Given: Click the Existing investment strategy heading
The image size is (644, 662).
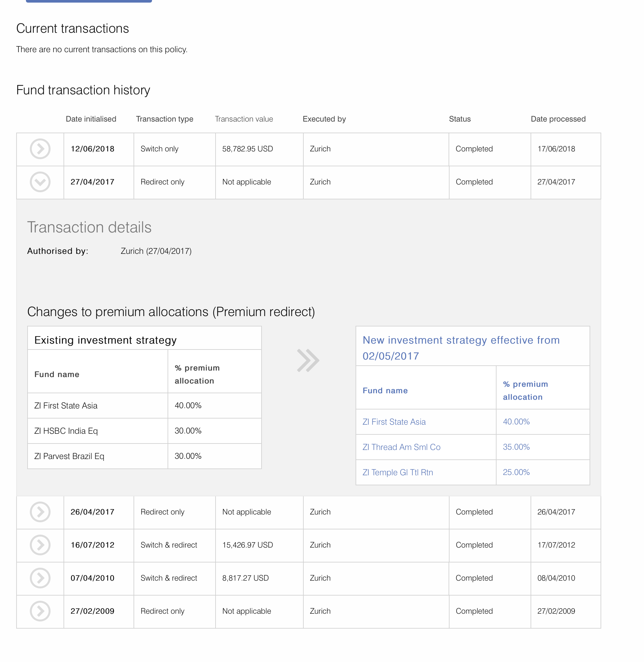Looking at the screenshot, I should tap(106, 340).
